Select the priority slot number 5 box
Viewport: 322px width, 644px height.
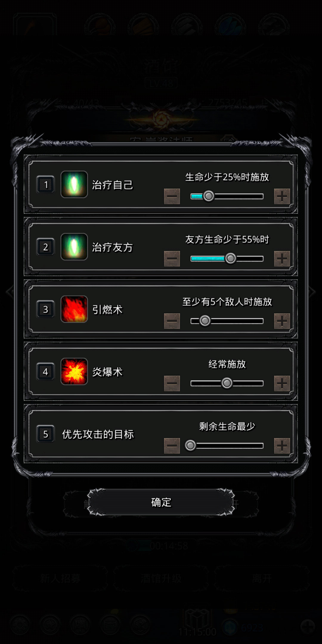46,434
